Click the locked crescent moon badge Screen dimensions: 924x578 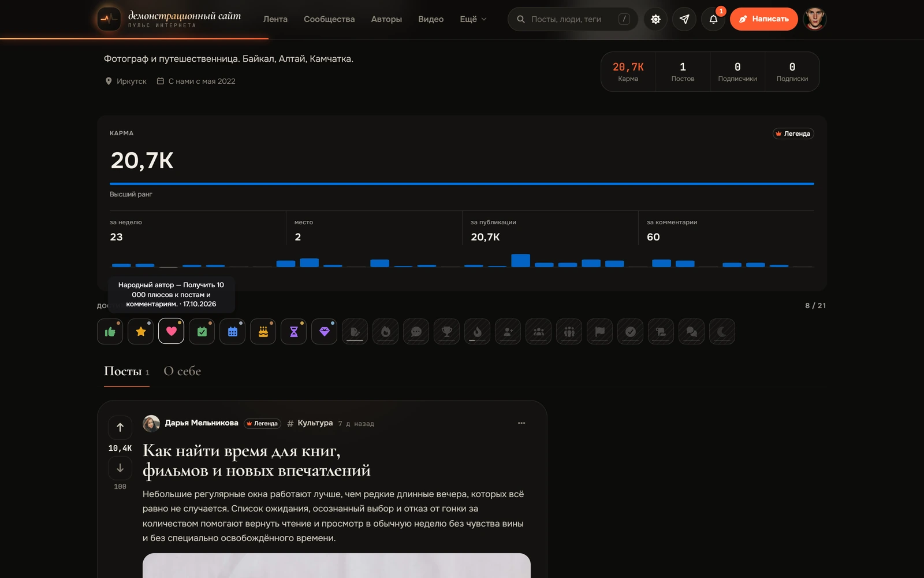(x=722, y=332)
